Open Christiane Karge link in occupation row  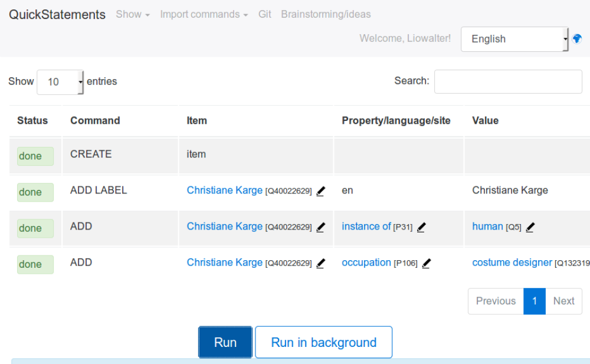[225, 263]
